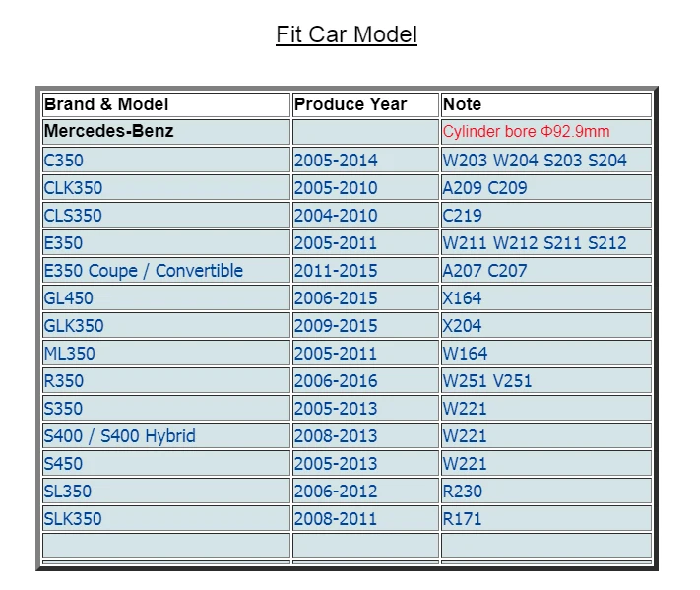Viewport: 700px width, 590px height.
Task: Click the 2006-2016 year cell
Action: [365, 381]
